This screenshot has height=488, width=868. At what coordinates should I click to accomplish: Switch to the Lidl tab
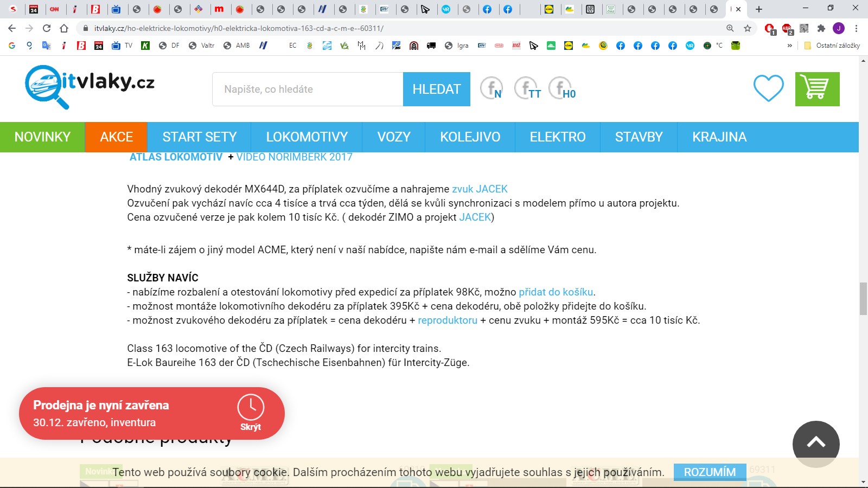549,9
